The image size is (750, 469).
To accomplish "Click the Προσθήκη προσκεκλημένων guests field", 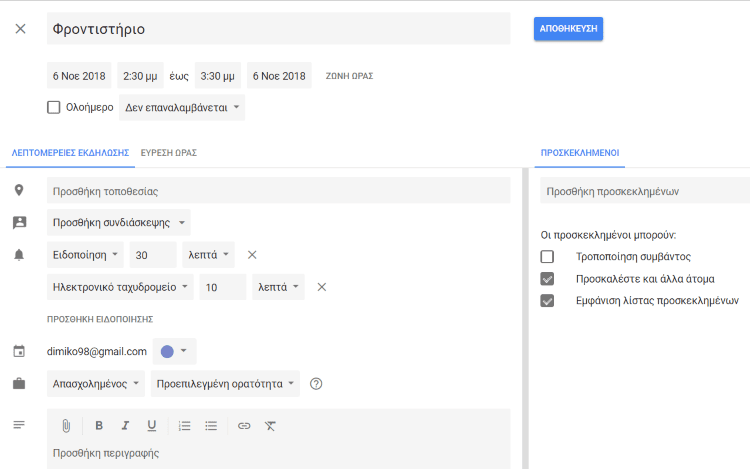I will (x=645, y=190).
